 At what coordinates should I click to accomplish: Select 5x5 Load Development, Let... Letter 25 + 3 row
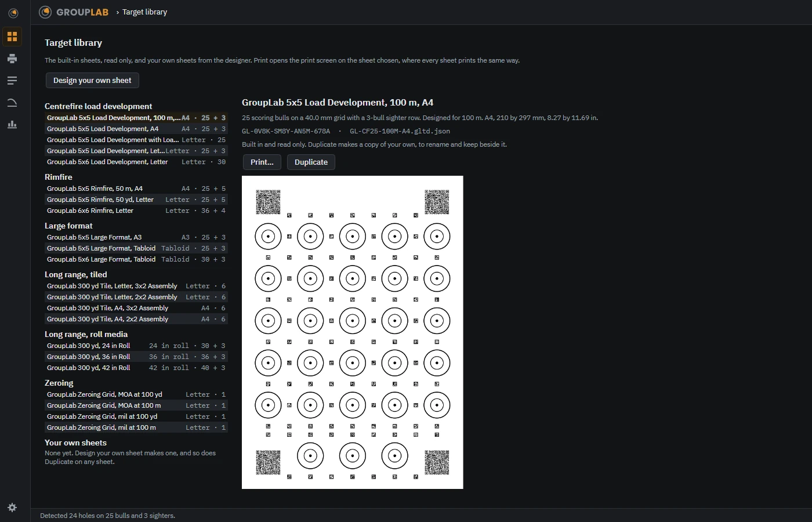tap(136, 151)
